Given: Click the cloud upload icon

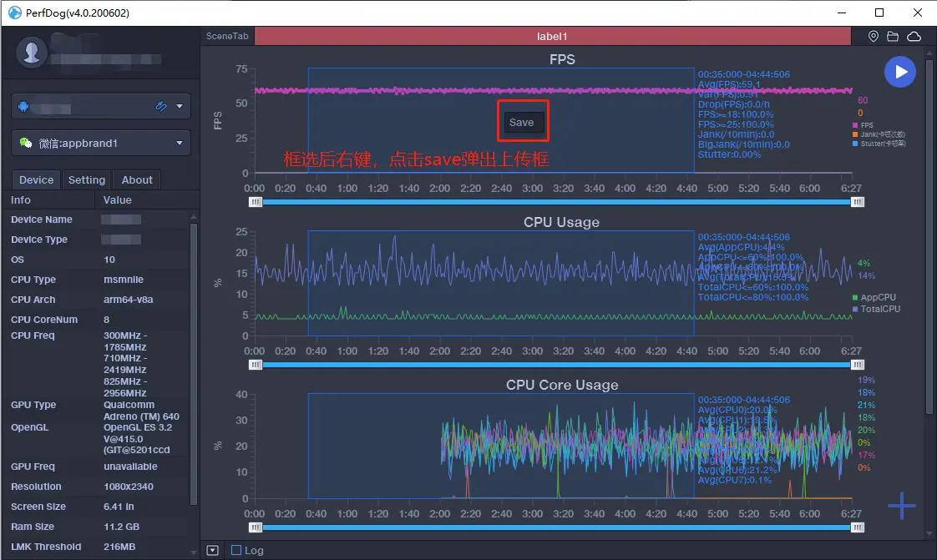Looking at the screenshot, I should click(914, 37).
